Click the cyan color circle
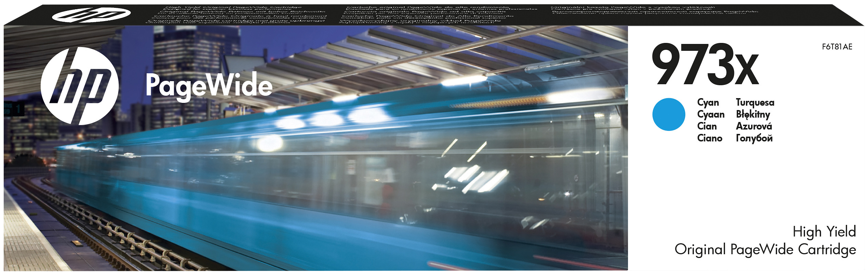Viewport: 868px width, 275px height. click(x=669, y=114)
